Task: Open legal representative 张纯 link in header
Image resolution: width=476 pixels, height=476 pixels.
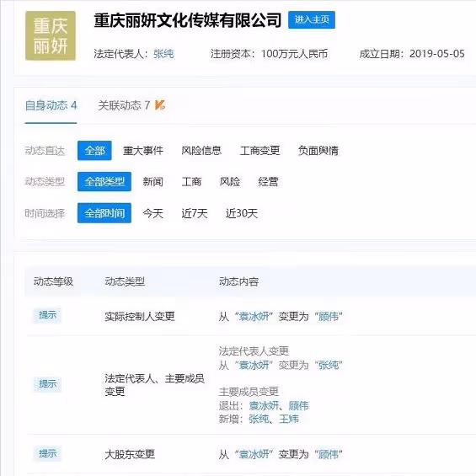Action: pos(163,54)
